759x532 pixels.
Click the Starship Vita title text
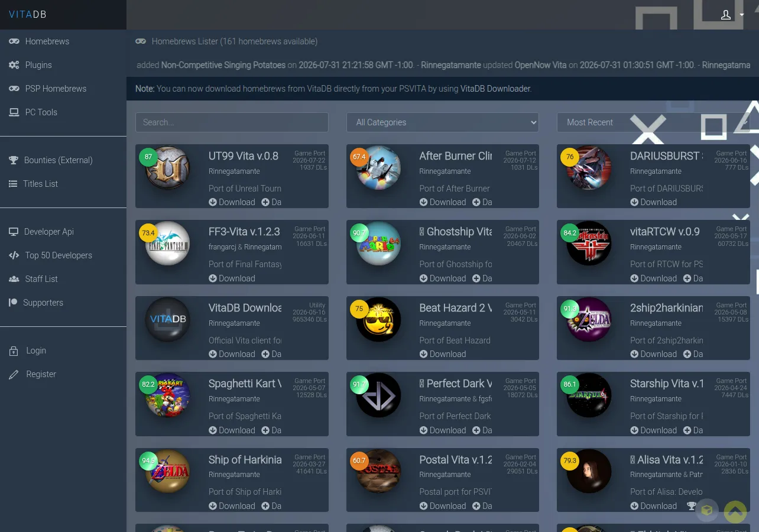point(667,384)
